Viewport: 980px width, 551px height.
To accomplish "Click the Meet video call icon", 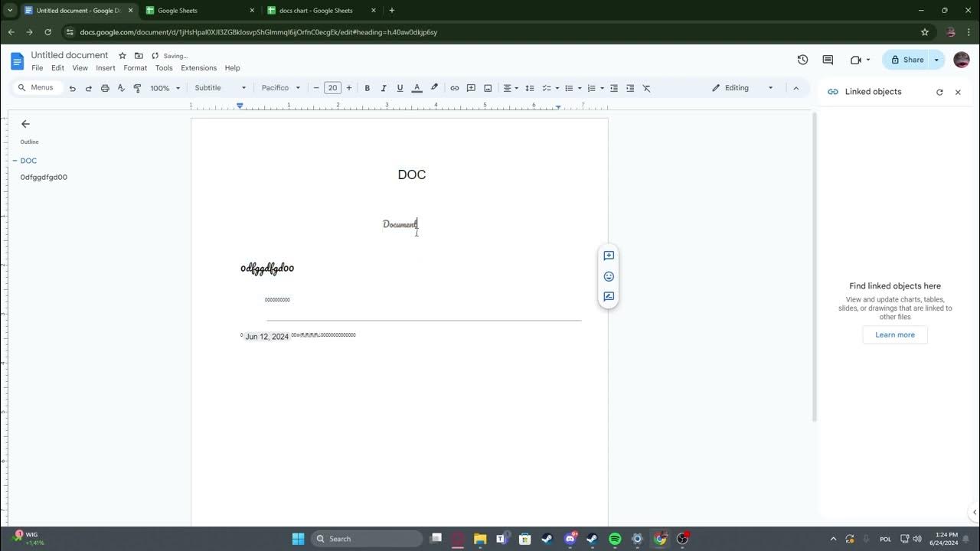I will click(x=856, y=60).
